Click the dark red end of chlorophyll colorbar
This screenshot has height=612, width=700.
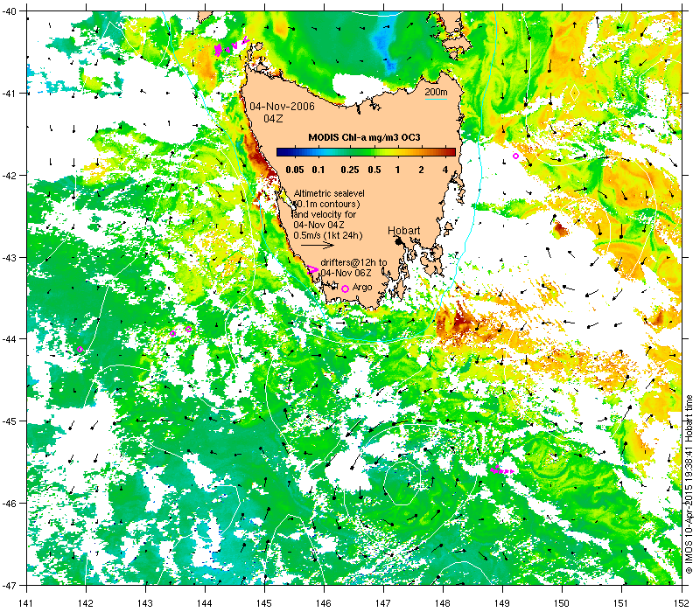coord(450,152)
